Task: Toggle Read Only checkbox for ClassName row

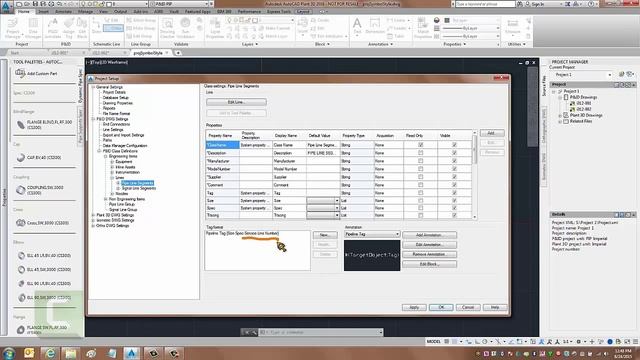Action: (x=420, y=145)
